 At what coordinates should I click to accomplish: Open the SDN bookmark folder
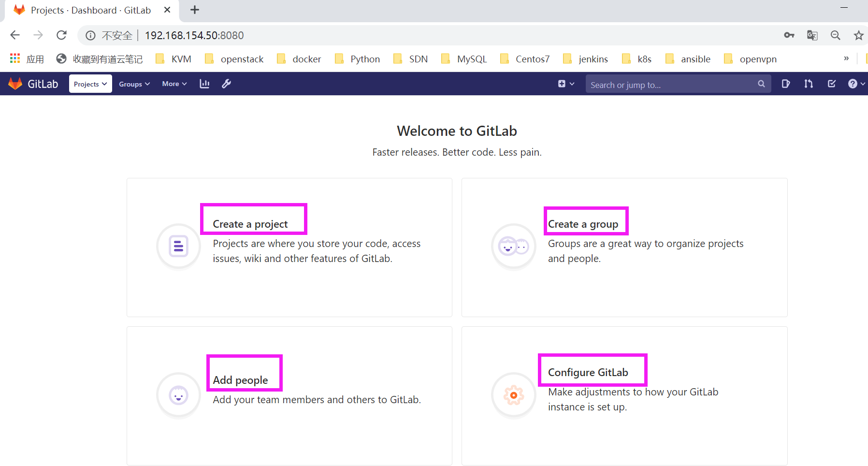(x=410, y=59)
